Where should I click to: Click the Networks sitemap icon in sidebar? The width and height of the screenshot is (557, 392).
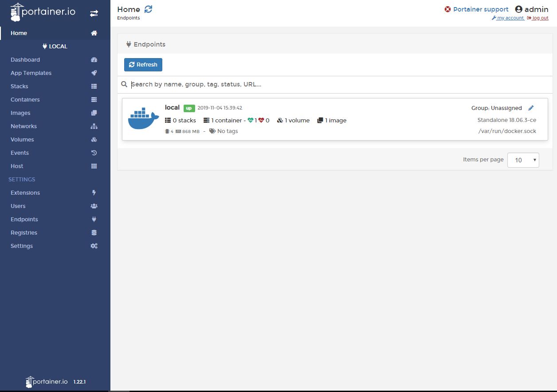[94, 126]
